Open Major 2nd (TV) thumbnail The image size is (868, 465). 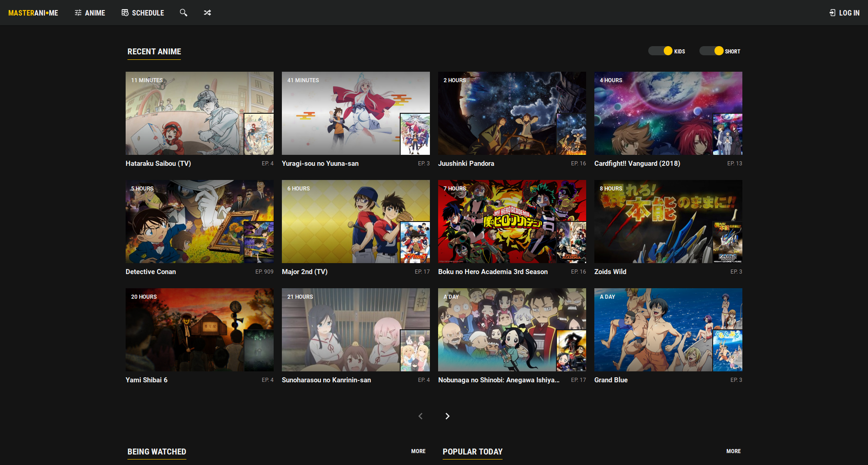coord(356,222)
